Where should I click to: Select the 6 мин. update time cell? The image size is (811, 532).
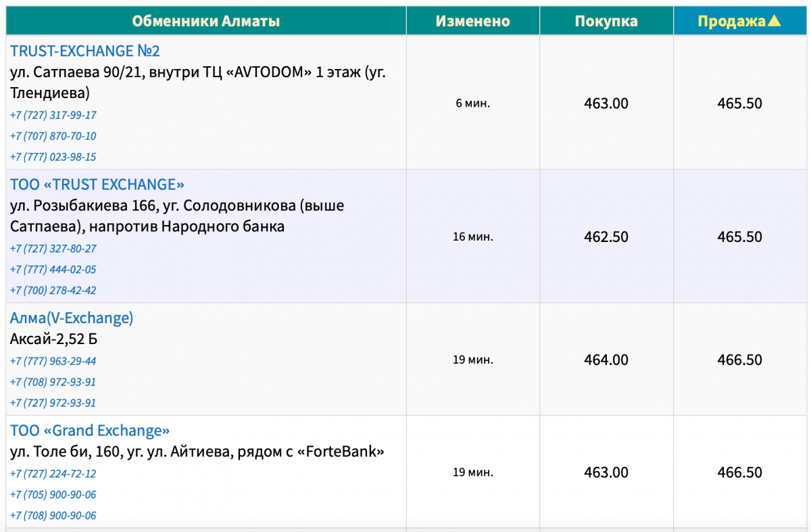pos(473,103)
